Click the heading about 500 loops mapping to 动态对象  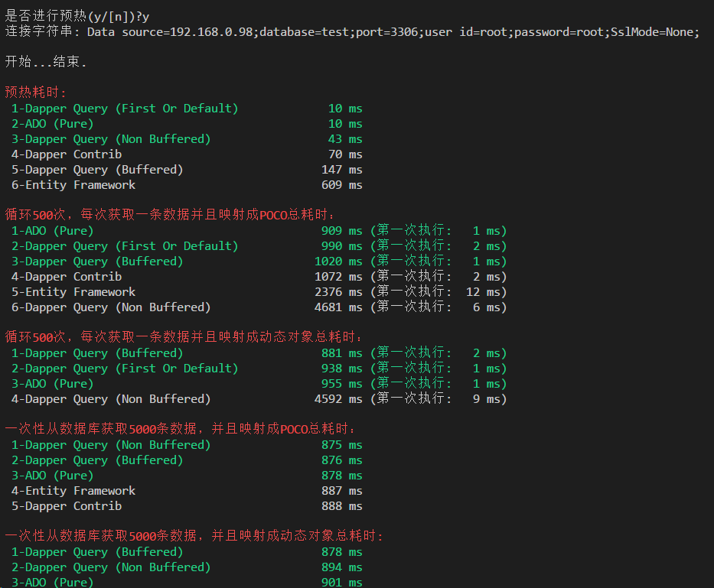[184, 336]
